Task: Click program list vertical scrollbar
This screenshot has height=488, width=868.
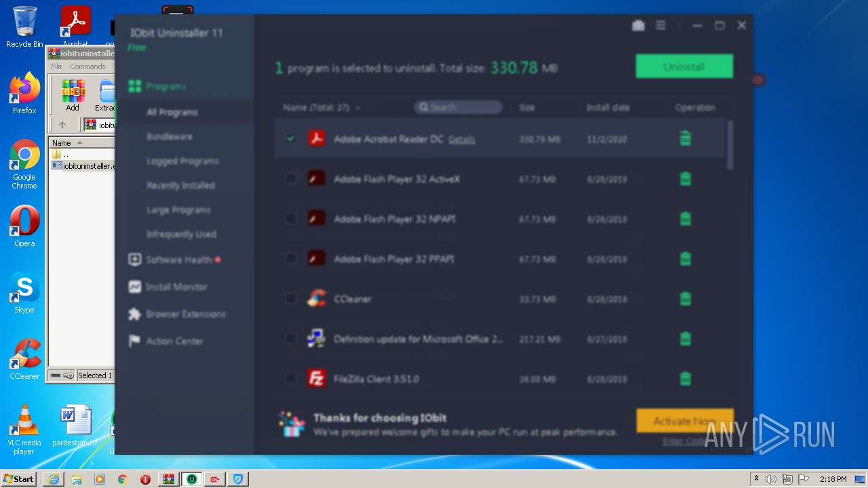Action: (730, 146)
